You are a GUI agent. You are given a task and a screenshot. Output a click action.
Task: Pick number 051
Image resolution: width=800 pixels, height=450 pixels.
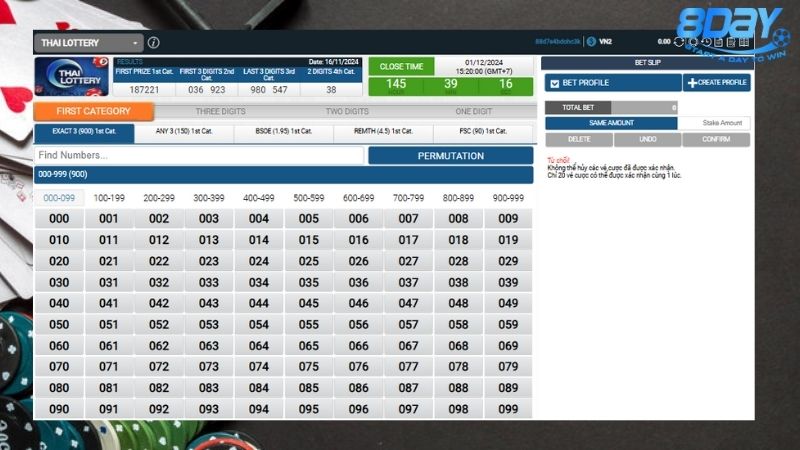(109, 324)
